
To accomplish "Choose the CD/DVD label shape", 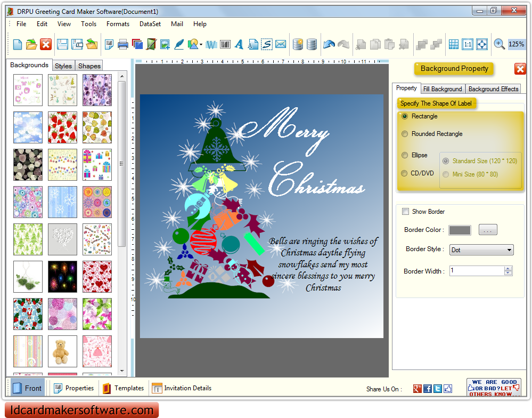I will click(405, 173).
